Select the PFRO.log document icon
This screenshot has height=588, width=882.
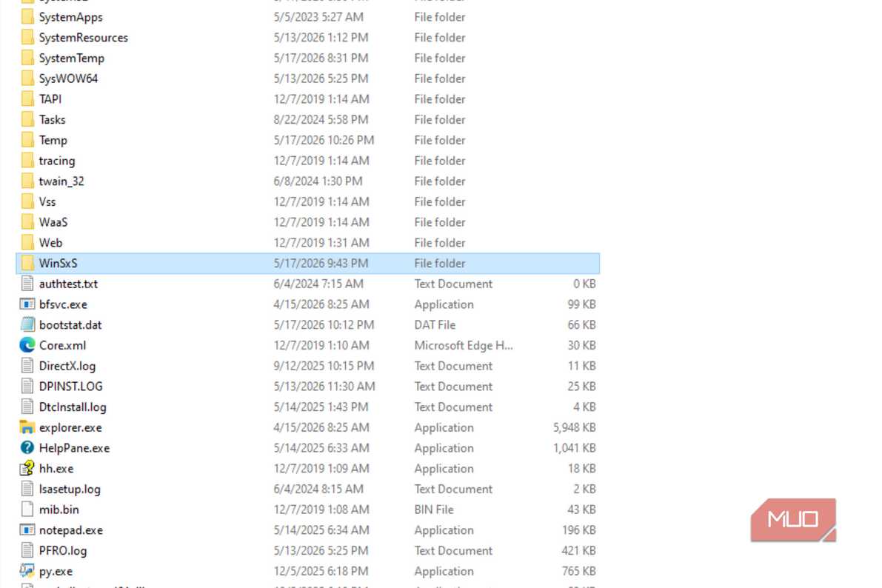[27, 550]
